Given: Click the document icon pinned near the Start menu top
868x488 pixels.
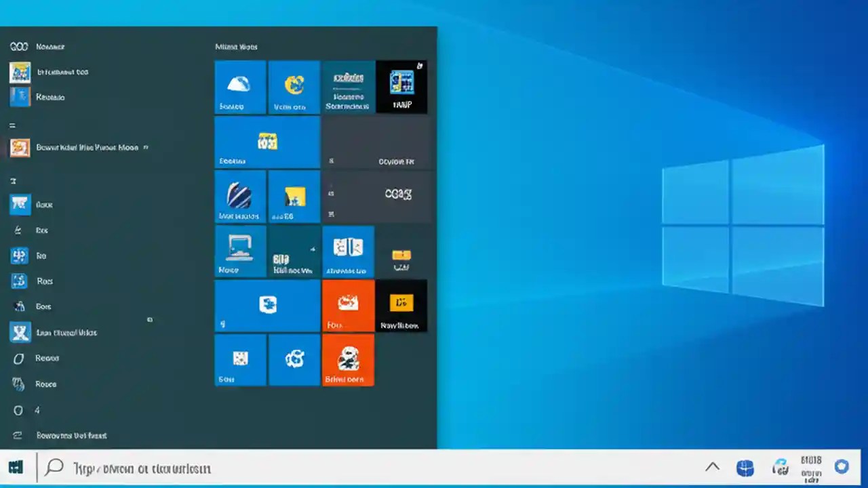Looking at the screenshot, I should pos(20,72).
